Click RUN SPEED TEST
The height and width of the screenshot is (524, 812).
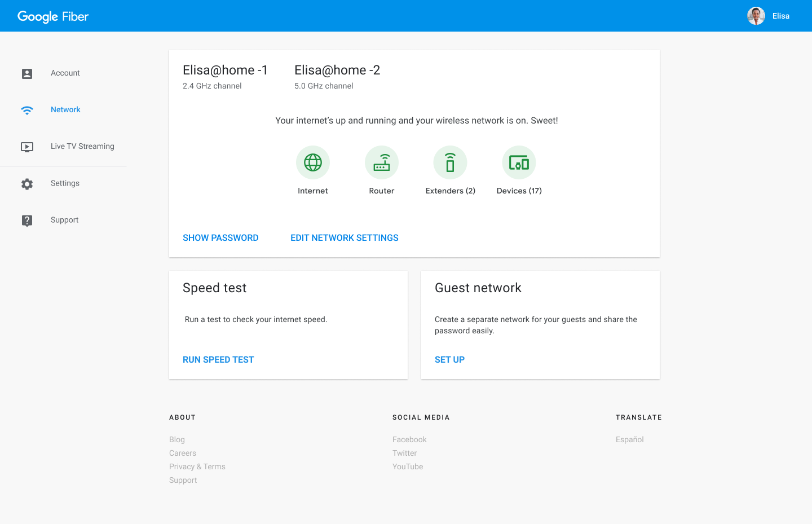click(x=218, y=360)
